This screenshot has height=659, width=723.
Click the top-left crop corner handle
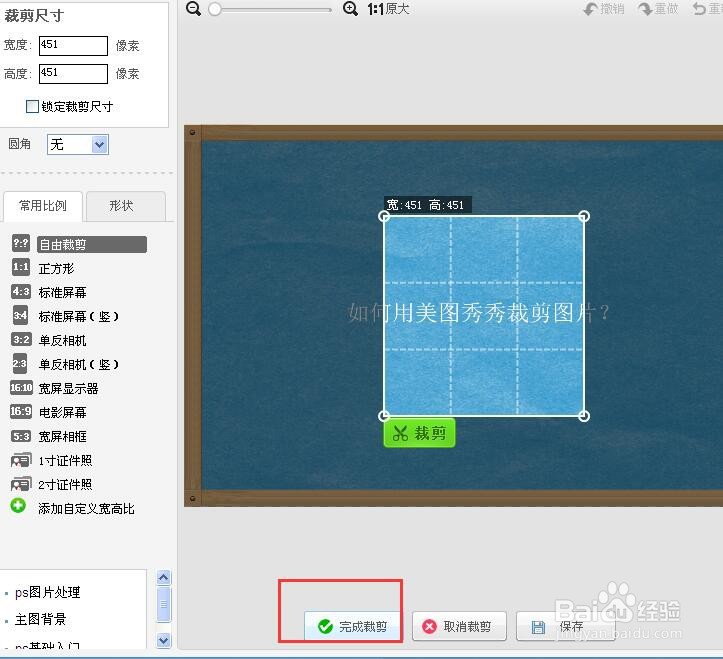(384, 216)
